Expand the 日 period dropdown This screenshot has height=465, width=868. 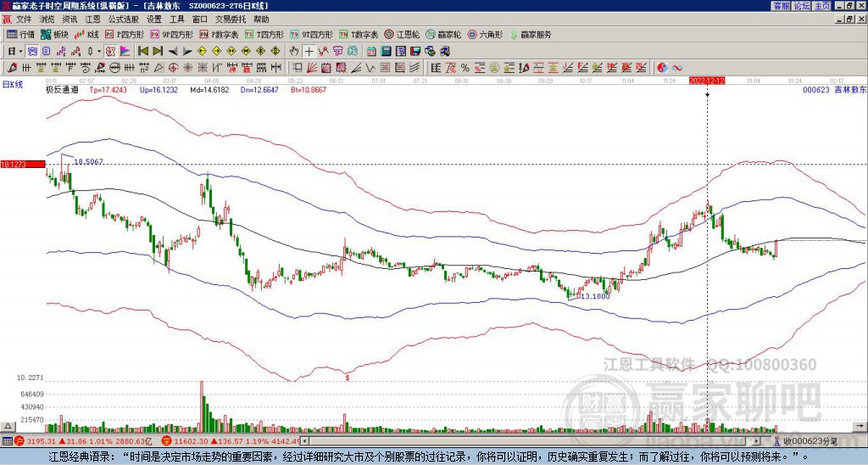point(15,51)
